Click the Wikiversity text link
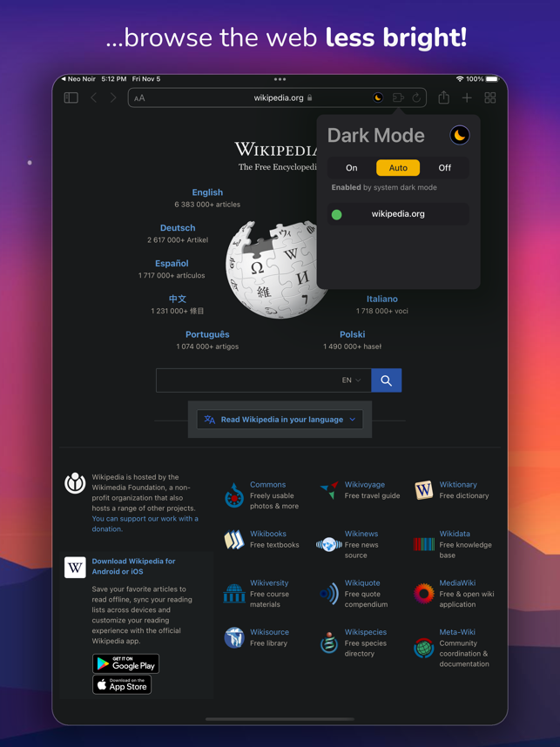Image resolution: width=560 pixels, height=747 pixels. coord(269,582)
